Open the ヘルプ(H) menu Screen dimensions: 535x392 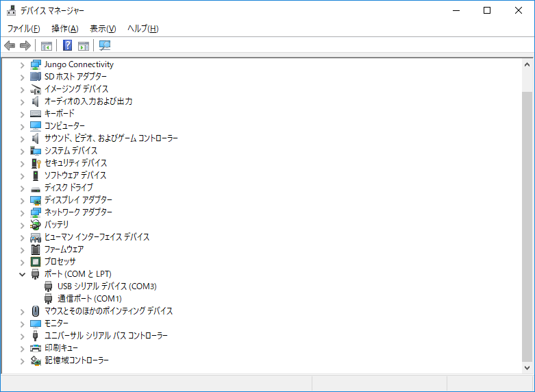coord(143,29)
